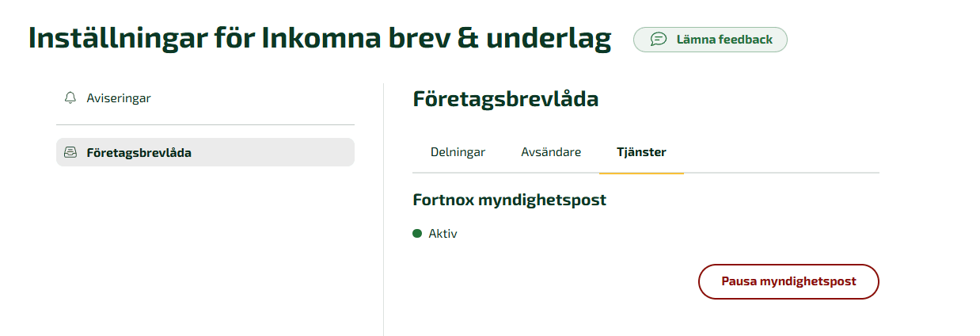Pause the service with Pausa myndighetspost

coord(788,281)
